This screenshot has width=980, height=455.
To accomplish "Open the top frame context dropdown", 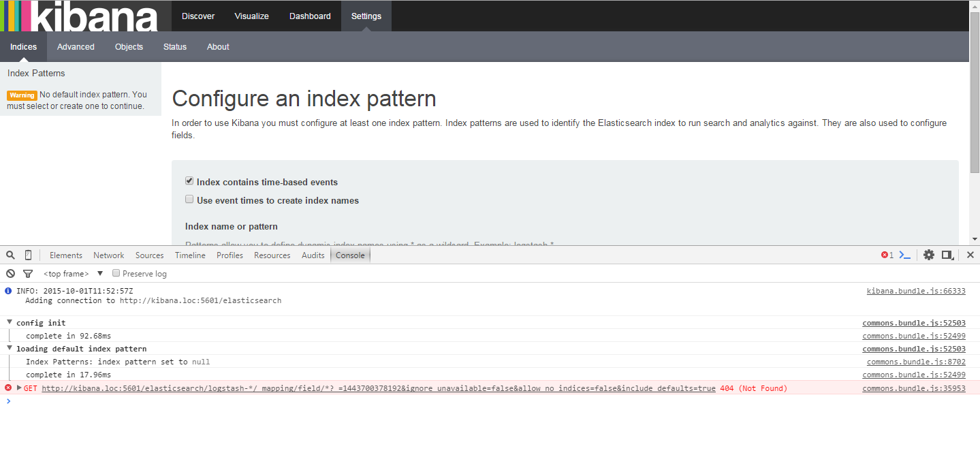I will click(x=74, y=273).
